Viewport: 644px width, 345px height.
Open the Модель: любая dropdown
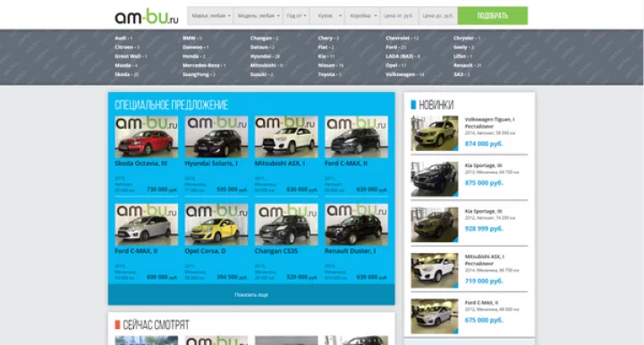pos(258,15)
